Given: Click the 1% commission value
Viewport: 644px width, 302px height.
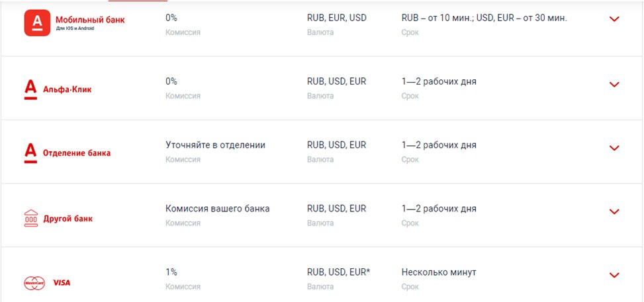Looking at the screenshot, I should point(171,272).
